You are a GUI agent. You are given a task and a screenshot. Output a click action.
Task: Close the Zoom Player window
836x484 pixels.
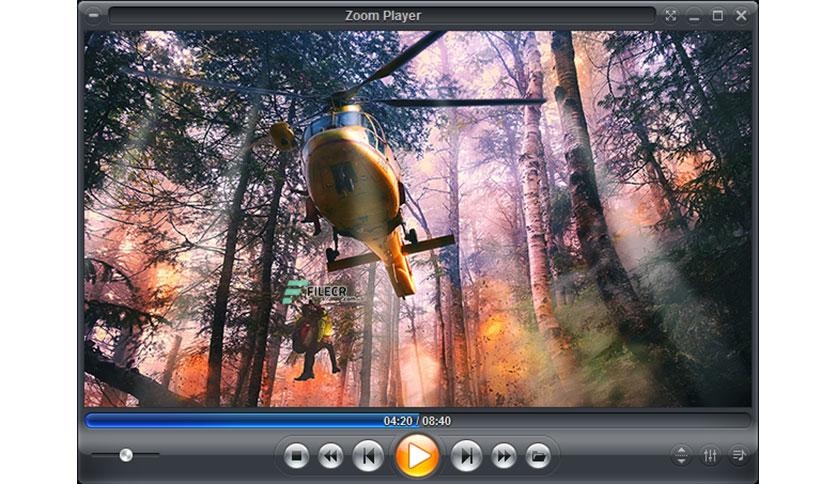(x=741, y=15)
